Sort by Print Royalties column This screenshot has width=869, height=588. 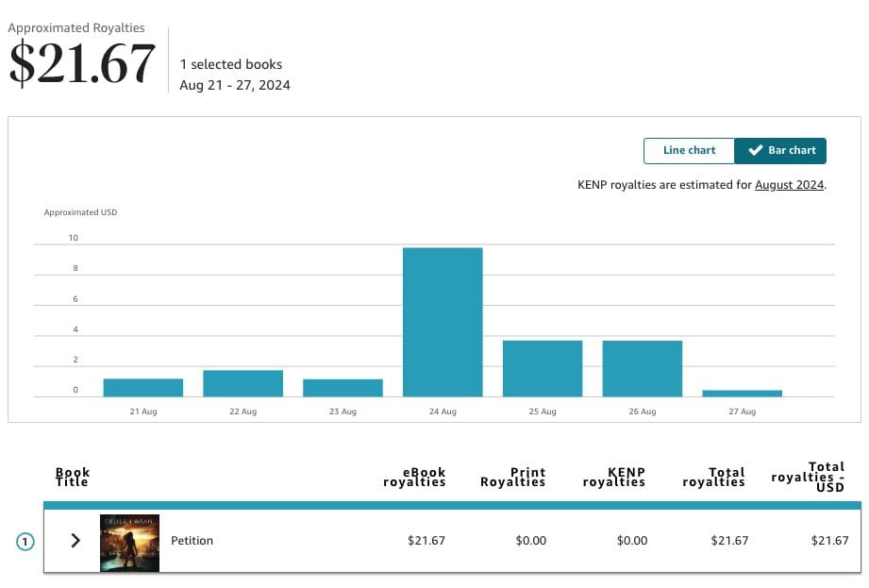pyautogui.click(x=513, y=477)
